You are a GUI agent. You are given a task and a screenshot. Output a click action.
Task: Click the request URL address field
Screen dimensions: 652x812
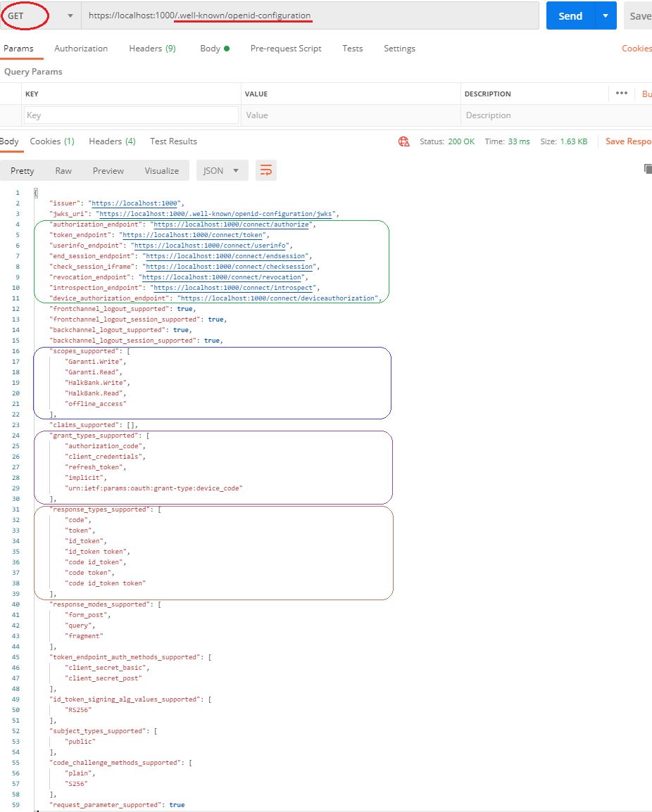tap(310, 15)
